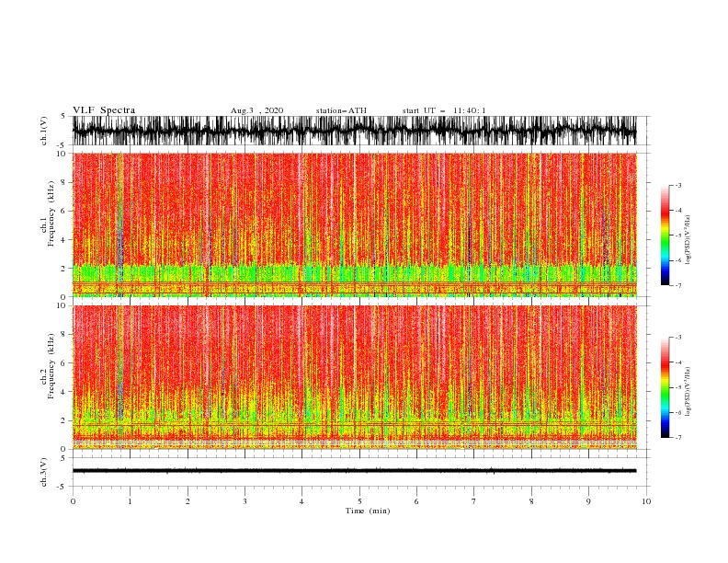Click the ch.3 voltage waveform trace
728x563 pixels.
354,471
